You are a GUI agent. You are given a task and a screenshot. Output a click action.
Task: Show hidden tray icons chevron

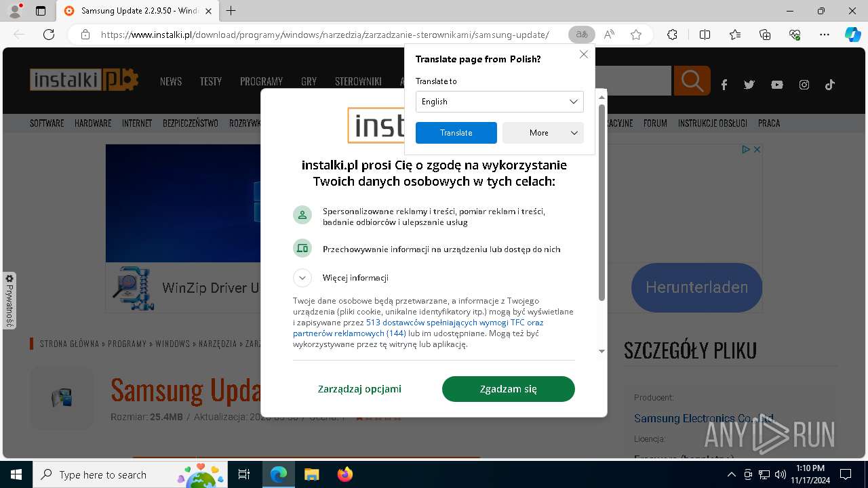click(731, 474)
